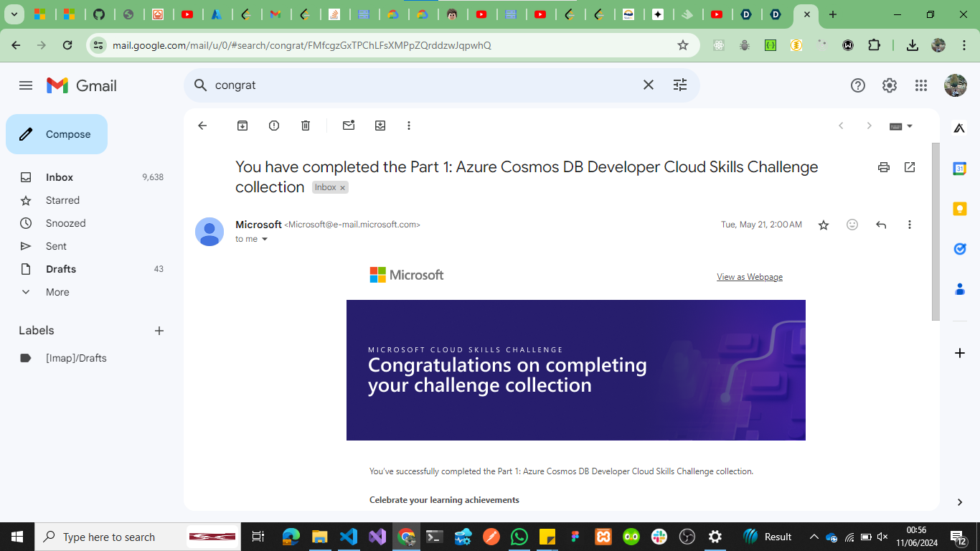Star the Microsoft message
Viewport: 980px width, 551px height.
824,225
